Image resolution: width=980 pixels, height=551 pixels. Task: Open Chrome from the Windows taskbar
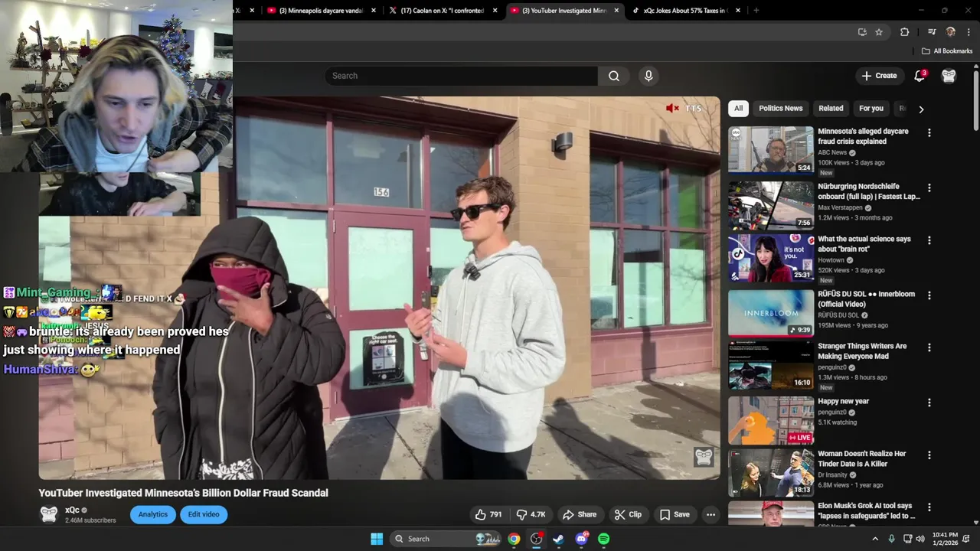click(x=514, y=539)
